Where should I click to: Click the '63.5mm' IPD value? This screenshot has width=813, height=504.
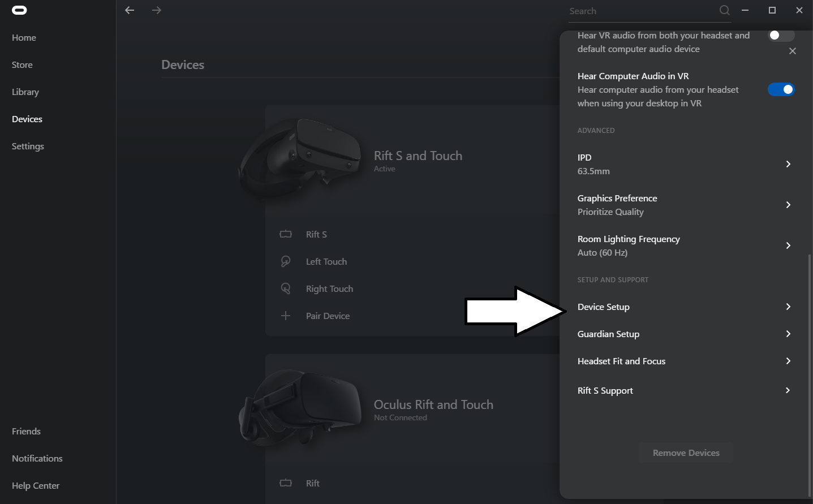(593, 171)
